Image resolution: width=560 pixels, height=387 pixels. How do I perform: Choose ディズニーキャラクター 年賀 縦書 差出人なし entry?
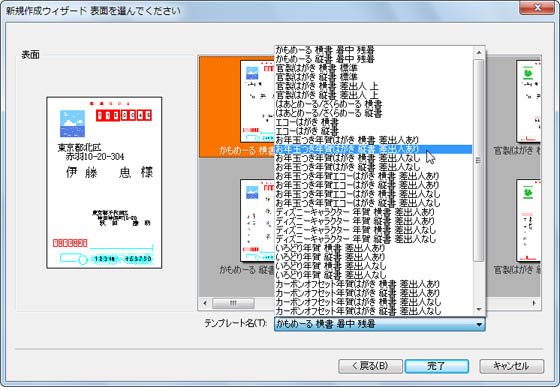tap(374, 239)
